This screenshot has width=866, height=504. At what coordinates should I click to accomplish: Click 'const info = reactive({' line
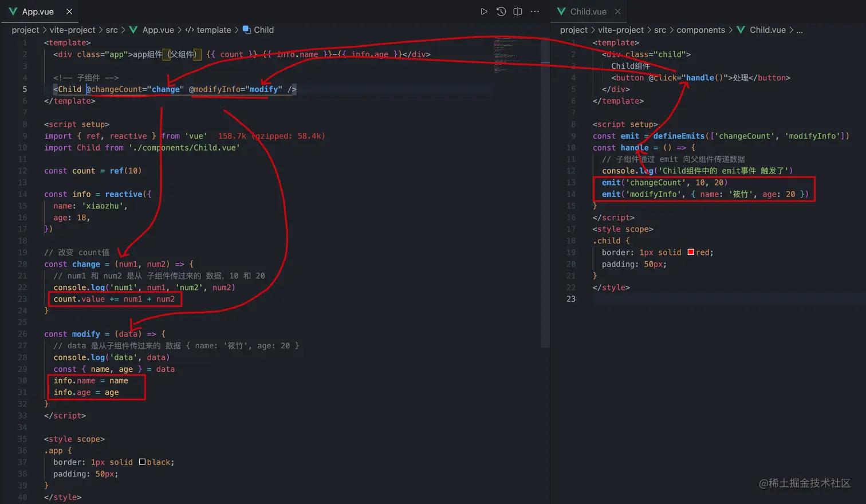(98, 194)
